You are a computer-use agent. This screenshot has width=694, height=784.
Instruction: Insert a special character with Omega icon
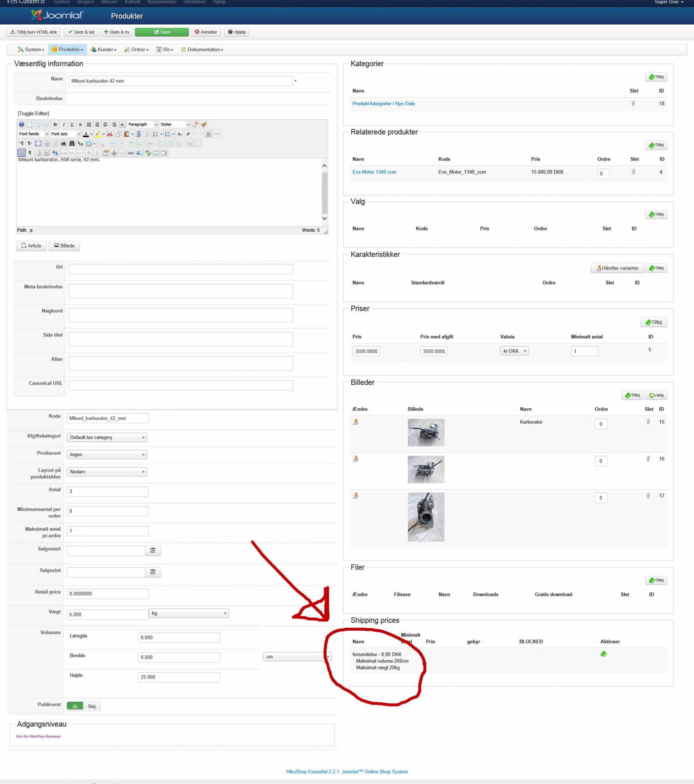(x=208, y=134)
